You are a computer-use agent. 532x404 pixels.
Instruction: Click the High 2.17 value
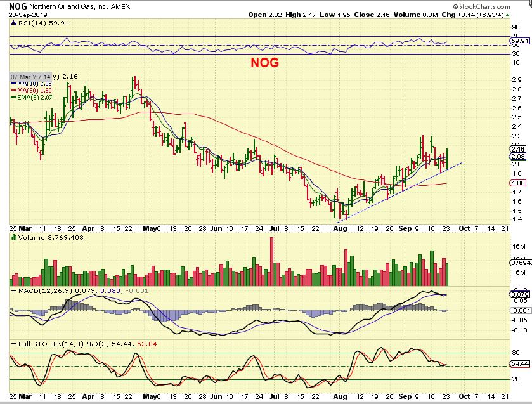[x=301, y=15]
